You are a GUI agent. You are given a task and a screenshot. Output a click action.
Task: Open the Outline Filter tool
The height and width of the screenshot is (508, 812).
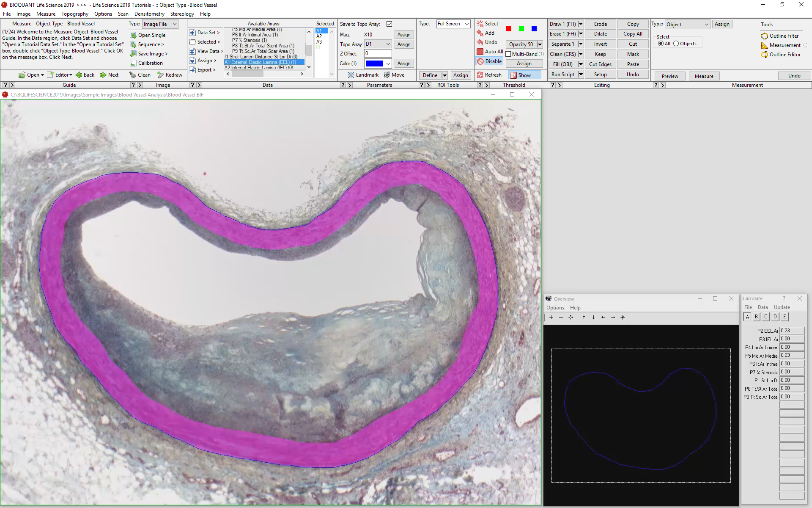coord(780,36)
